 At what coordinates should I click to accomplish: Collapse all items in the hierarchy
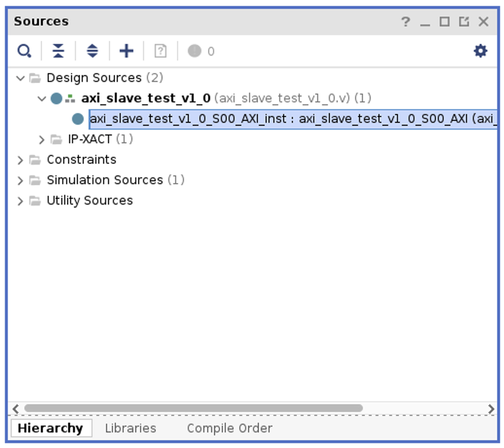58,50
